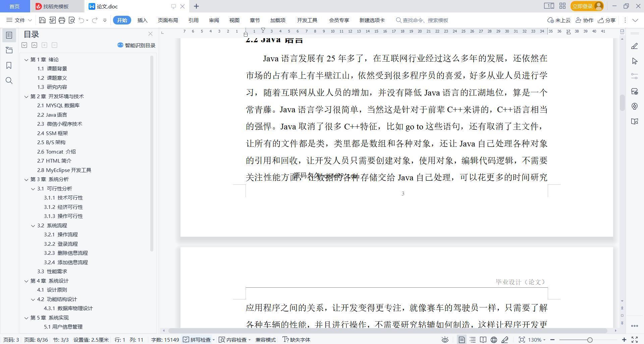Image resolution: width=644 pixels, height=344 pixels.
Task: Open the outline/目录 pane icon in sidebar
Action: point(9,35)
